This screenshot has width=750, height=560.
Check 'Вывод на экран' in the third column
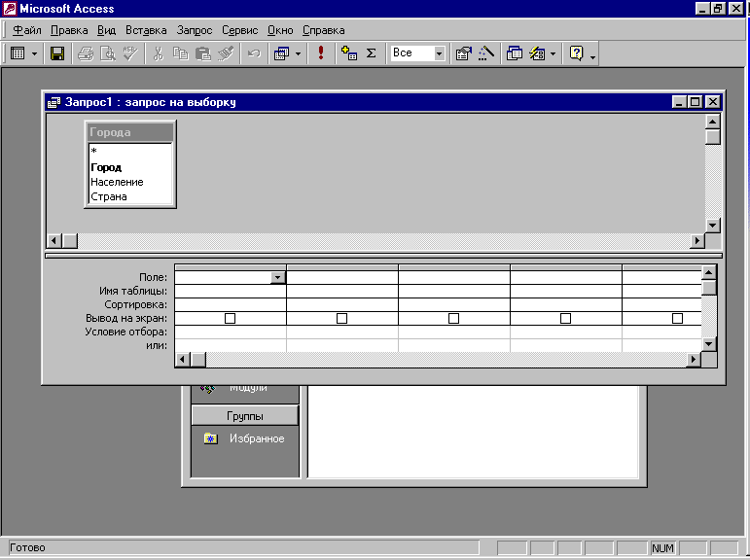coord(454,318)
